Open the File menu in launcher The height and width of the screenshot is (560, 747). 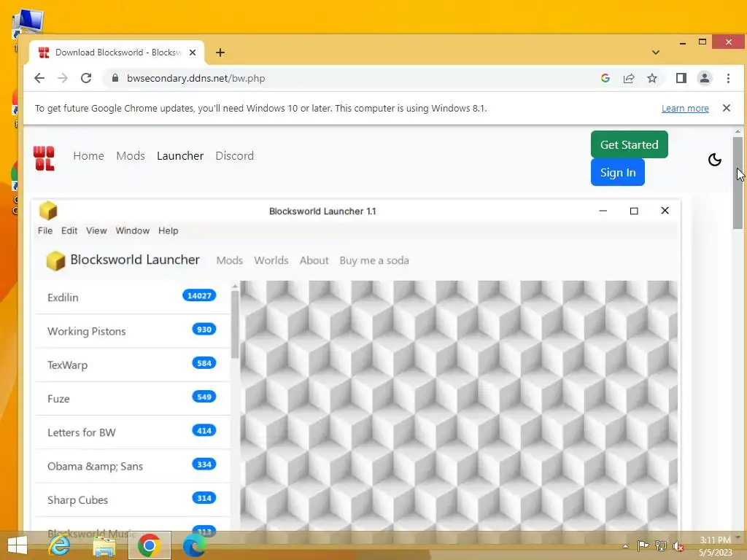(45, 230)
